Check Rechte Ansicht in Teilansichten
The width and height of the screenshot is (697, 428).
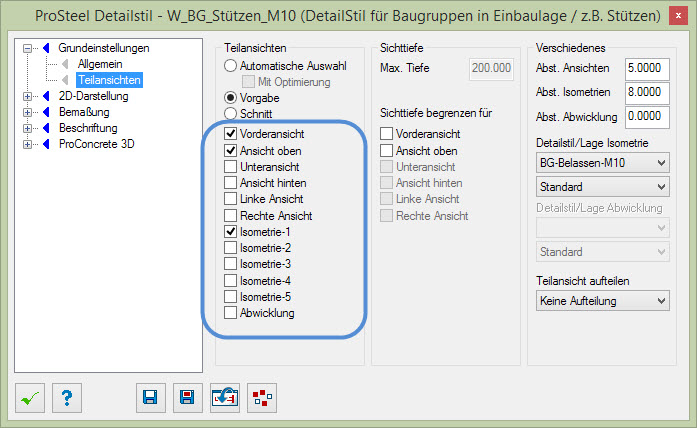[230, 216]
